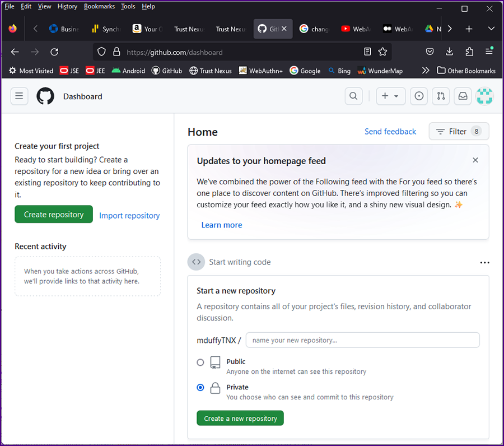
Task: Show the list of all tabs
Action: point(491,29)
